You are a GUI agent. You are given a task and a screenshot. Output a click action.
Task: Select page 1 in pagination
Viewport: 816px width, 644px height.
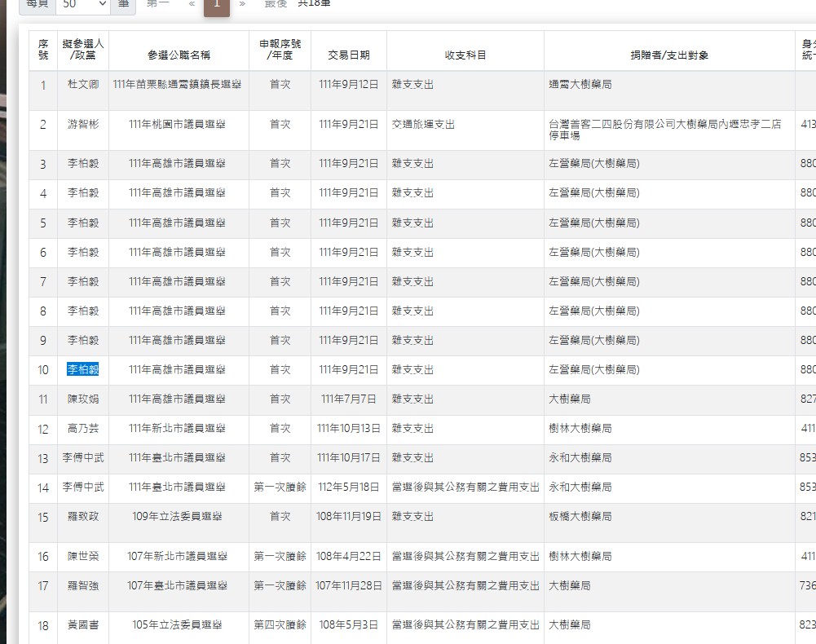click(x=217, y=4)
